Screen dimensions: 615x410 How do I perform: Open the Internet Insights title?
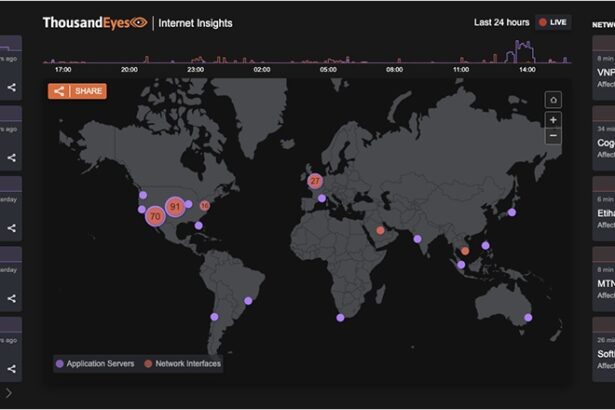(196, 22)
